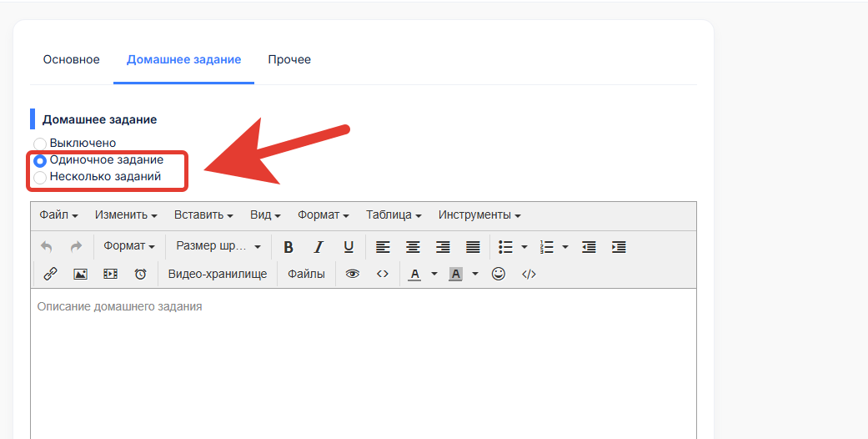The height and width of the screenshot is (439, 868).
Task: Decrease the paragraph indent
Action: coord(589,247)
